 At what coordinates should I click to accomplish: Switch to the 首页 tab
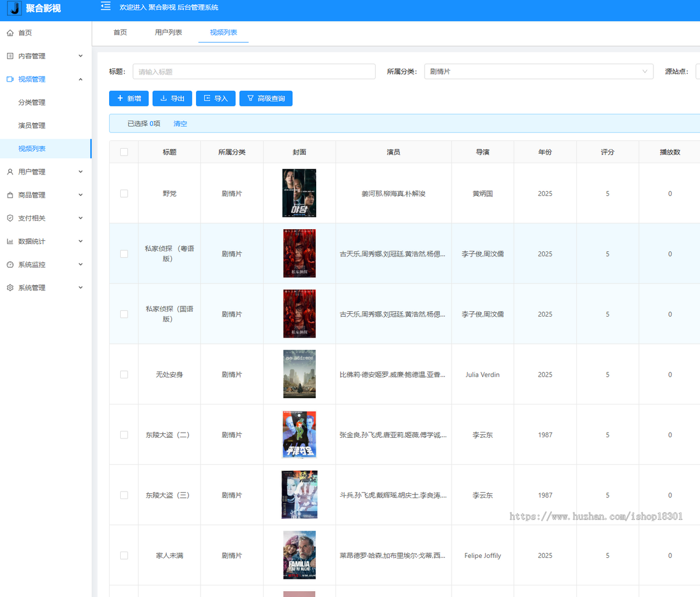click(120, 33)
